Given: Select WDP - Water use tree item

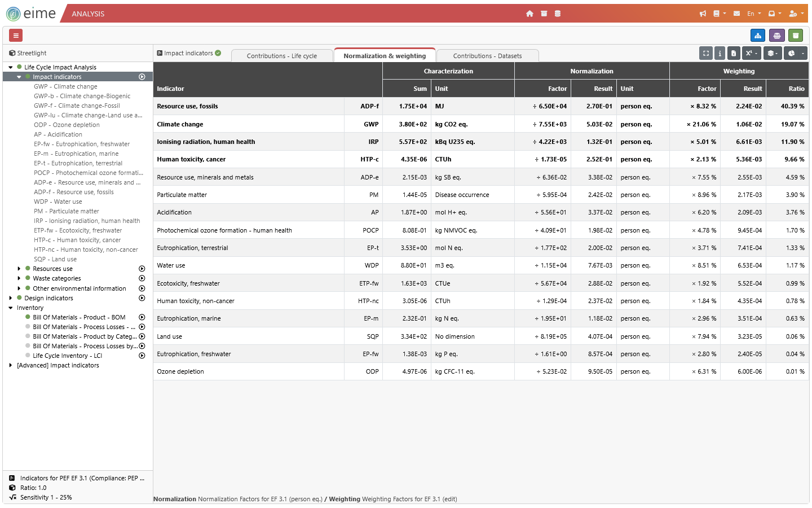Looking at the screenshot, I should [58, 202].
